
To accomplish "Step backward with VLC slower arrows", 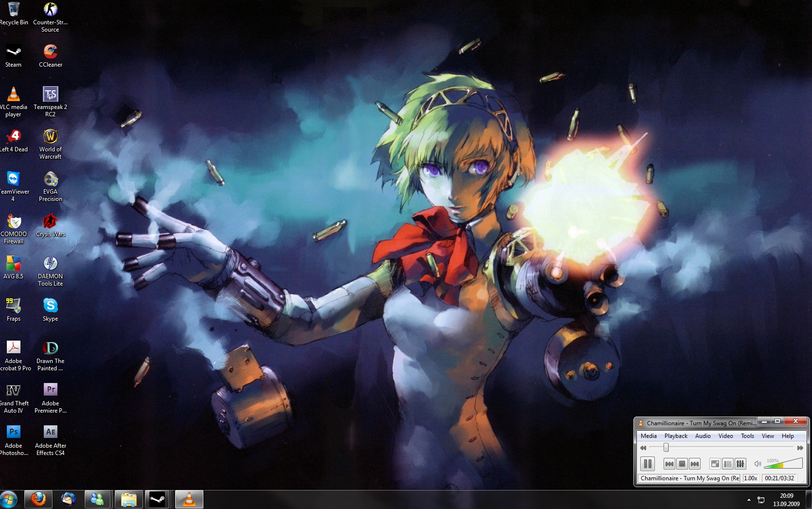I will point(643,448).
